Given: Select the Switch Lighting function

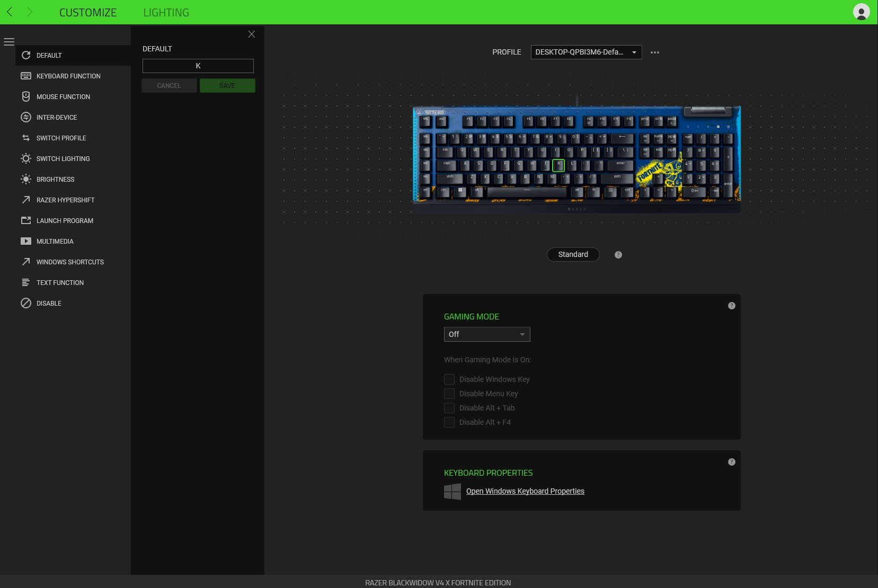Looking at the screenshot, I should point(62,158).
